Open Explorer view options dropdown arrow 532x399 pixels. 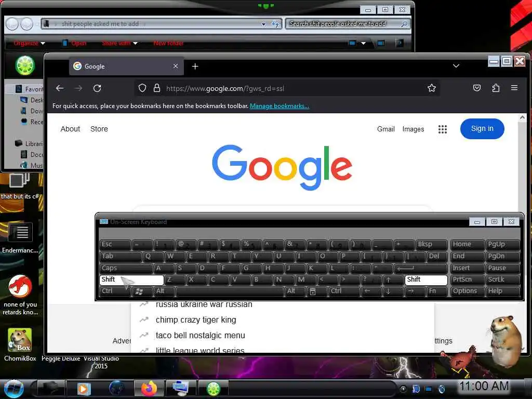click(x=363, y=43)
